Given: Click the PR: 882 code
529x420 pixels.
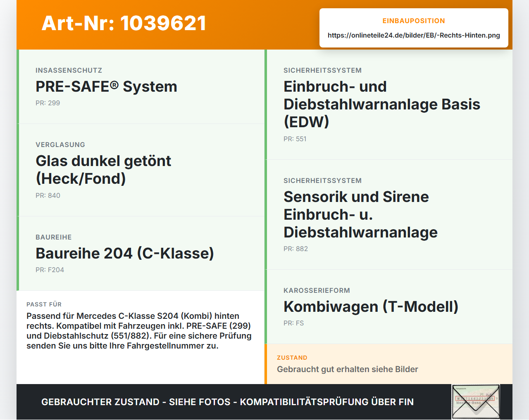Looking at the screenshot, I should 295,249.
